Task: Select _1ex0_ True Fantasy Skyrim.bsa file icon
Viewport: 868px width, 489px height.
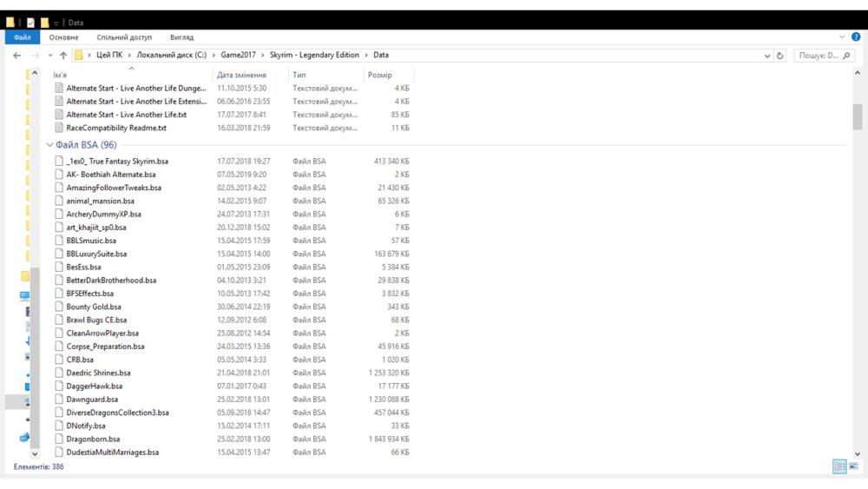Action: (59, 162)
